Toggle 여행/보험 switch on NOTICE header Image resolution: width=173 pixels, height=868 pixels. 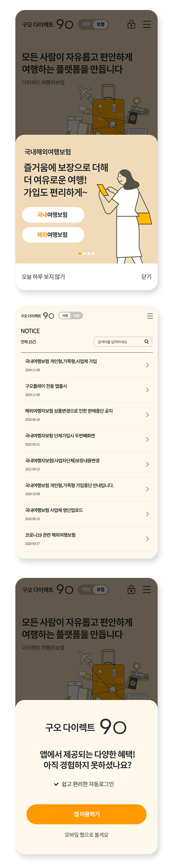click(71, 315)
